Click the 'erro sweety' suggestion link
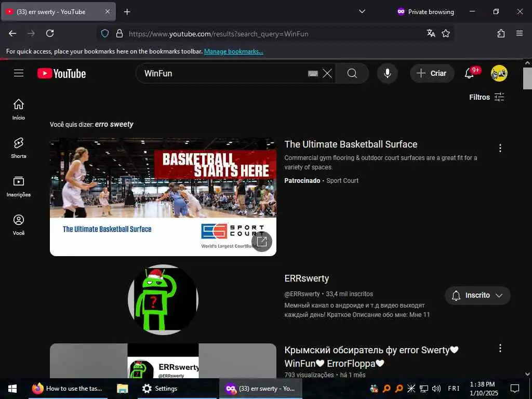 coord(114,124)
